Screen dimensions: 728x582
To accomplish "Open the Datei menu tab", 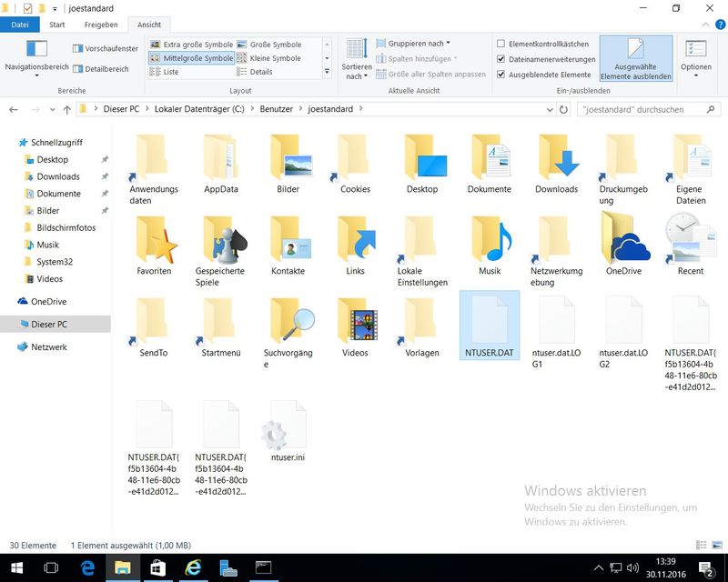I will click(x=19, y=25).
